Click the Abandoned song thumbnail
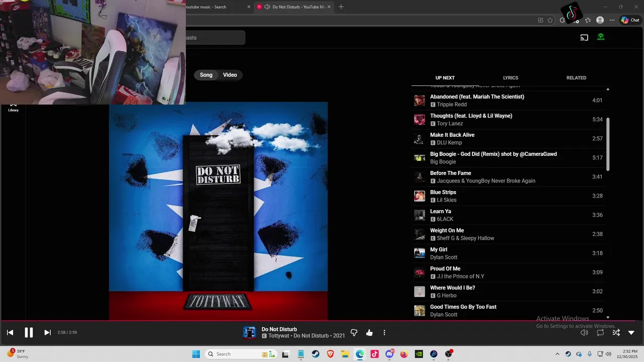The image size is (644, 362). point(420,101)
